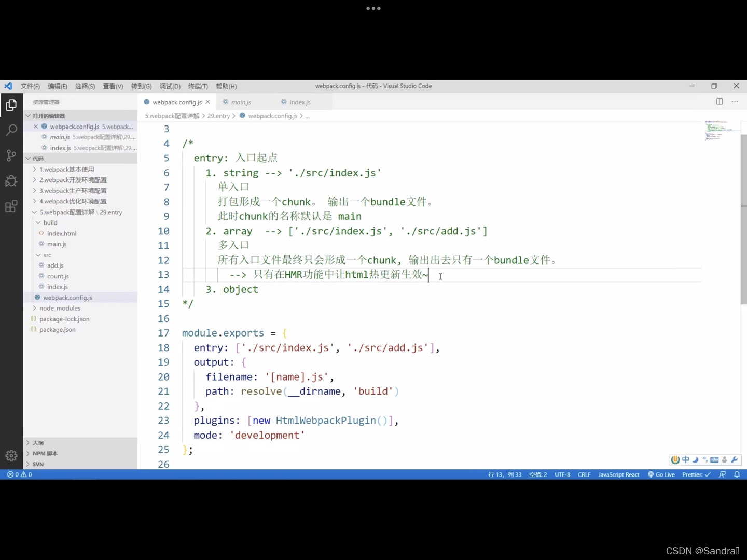Click the editor vertical scrollbar thumb
747x560 pixels.
(744, 219)
